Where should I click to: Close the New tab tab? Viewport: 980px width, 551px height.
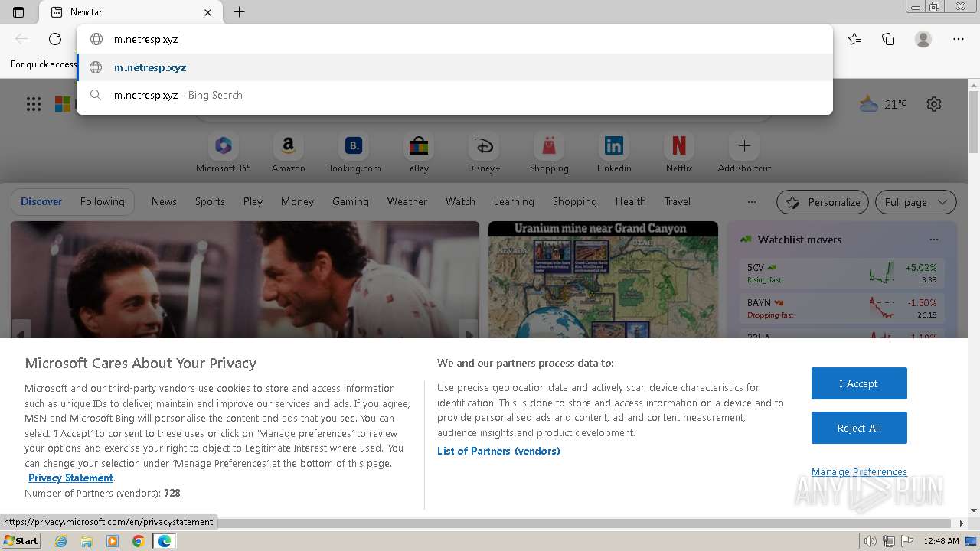(x=208, y=12)
